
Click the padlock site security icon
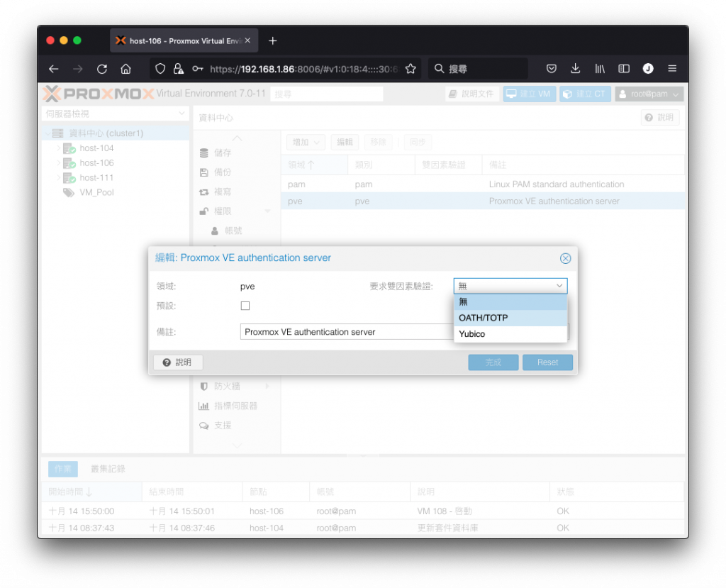coord(178,69)
